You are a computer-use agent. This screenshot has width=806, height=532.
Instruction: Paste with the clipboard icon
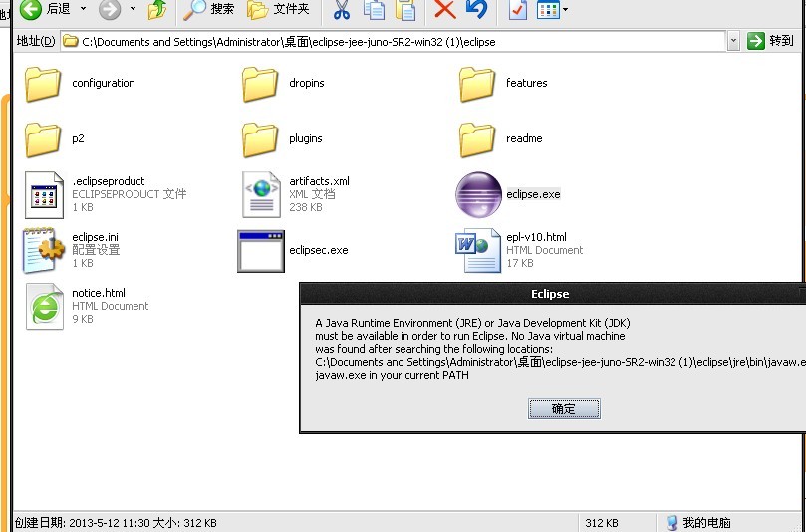pos(405,9)
